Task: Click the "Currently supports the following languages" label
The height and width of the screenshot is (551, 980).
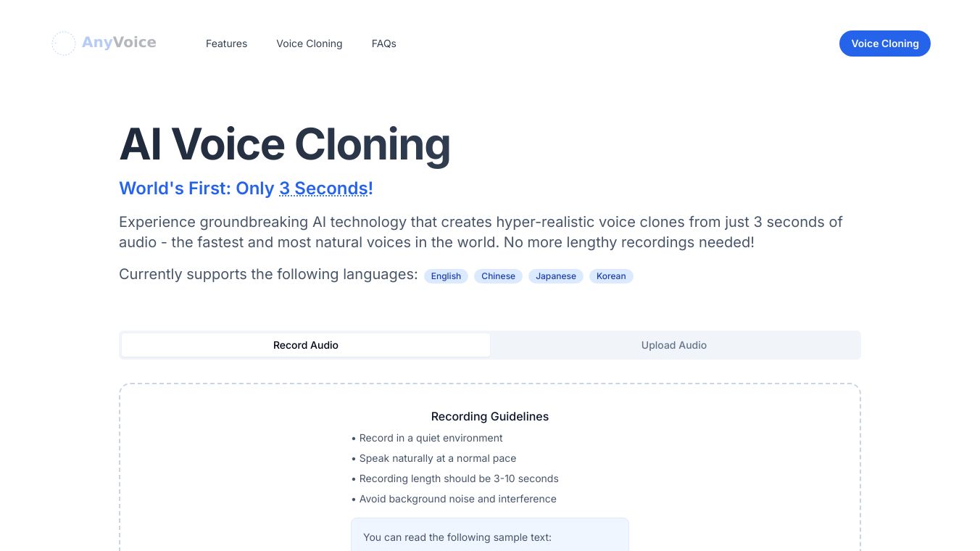Action: 268,274
